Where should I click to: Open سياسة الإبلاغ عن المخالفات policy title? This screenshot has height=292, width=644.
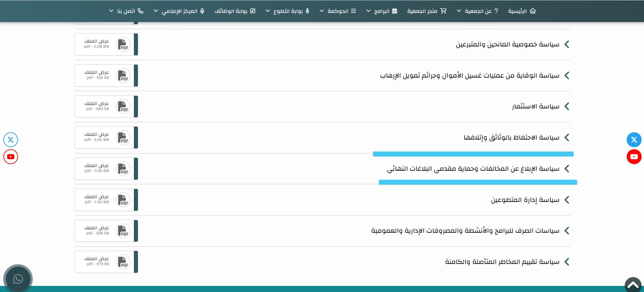(x=473, y=169)
